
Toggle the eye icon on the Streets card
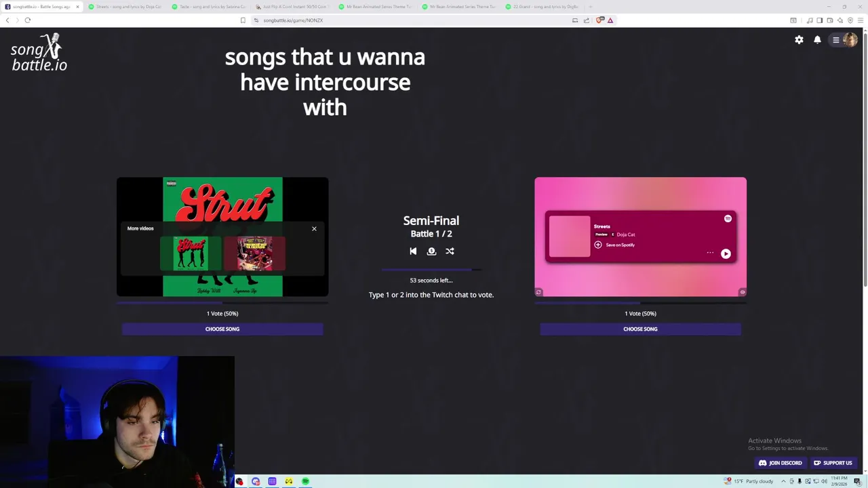point(742,292)
